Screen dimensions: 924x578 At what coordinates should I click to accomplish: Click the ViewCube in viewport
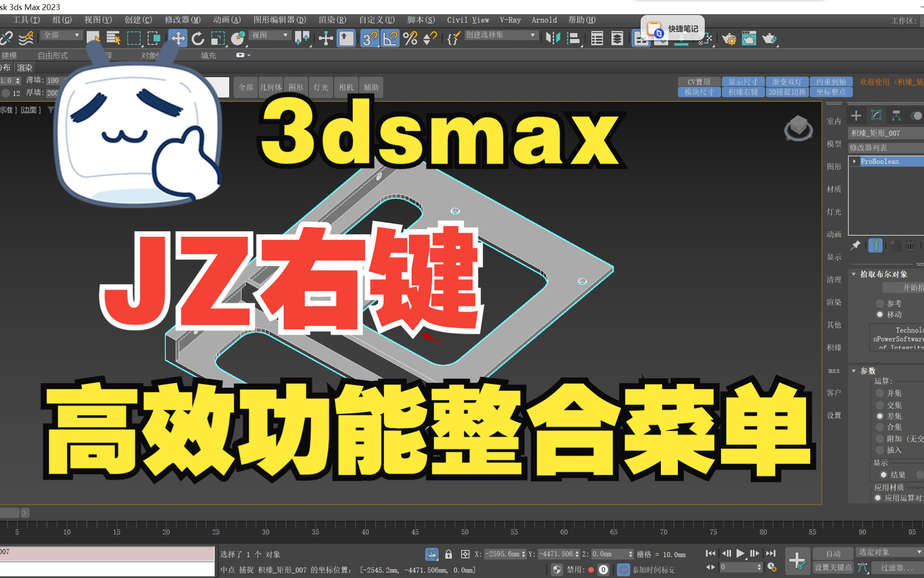coord(798,128)
